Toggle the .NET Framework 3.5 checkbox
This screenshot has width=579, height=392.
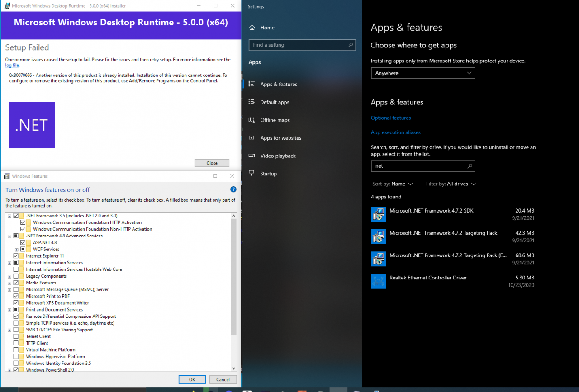[x=16, y=216]
